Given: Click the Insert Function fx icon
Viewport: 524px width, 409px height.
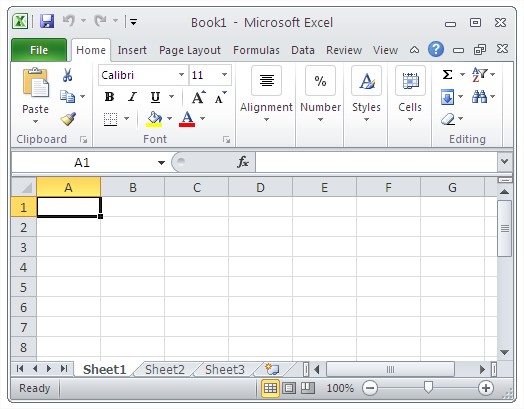Looking at the screenshot, I should (x=243, y=162).
